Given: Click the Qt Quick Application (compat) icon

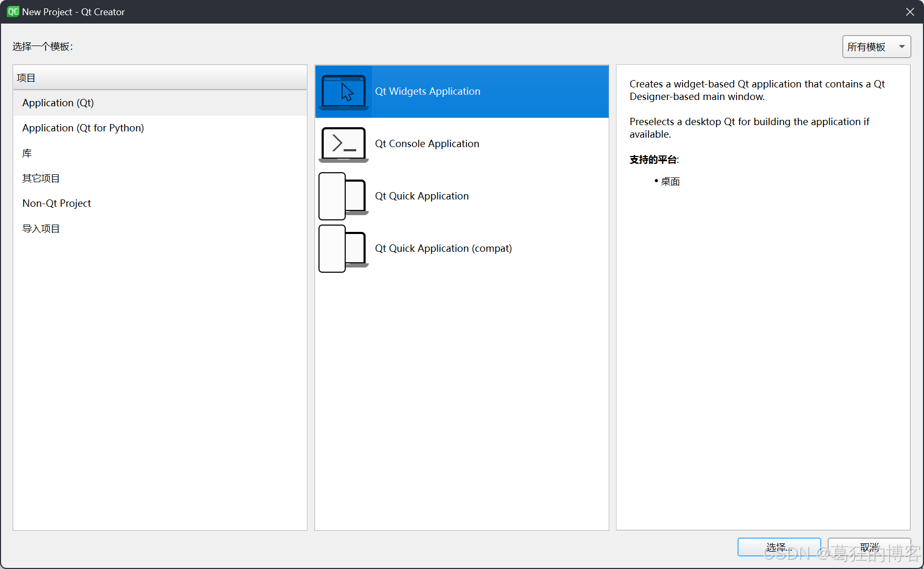Looking at the screenshot, I should tap(344, 249).
